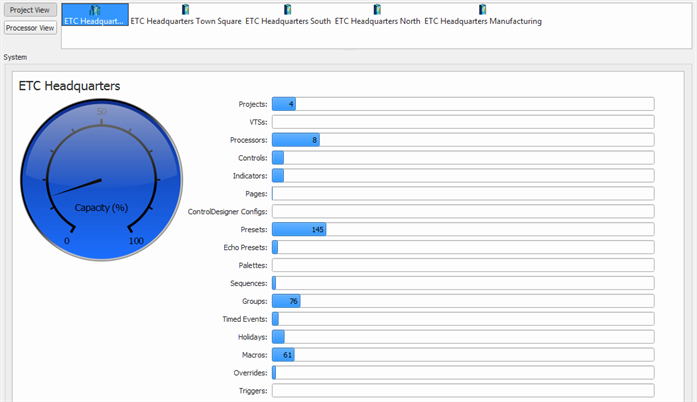697x402 pixels.
Task: Click the gauge's 50 mark
Action: coord(102,111)
